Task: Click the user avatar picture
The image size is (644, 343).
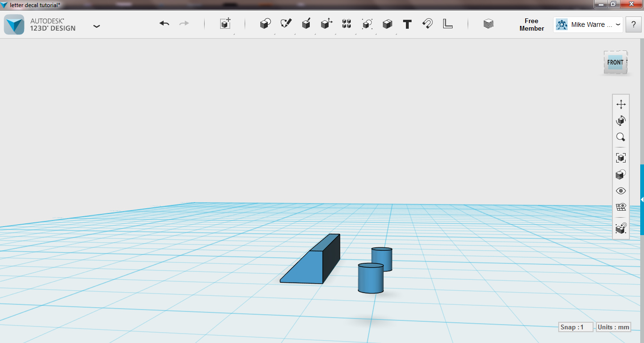Action: click(x=561, y=24)
